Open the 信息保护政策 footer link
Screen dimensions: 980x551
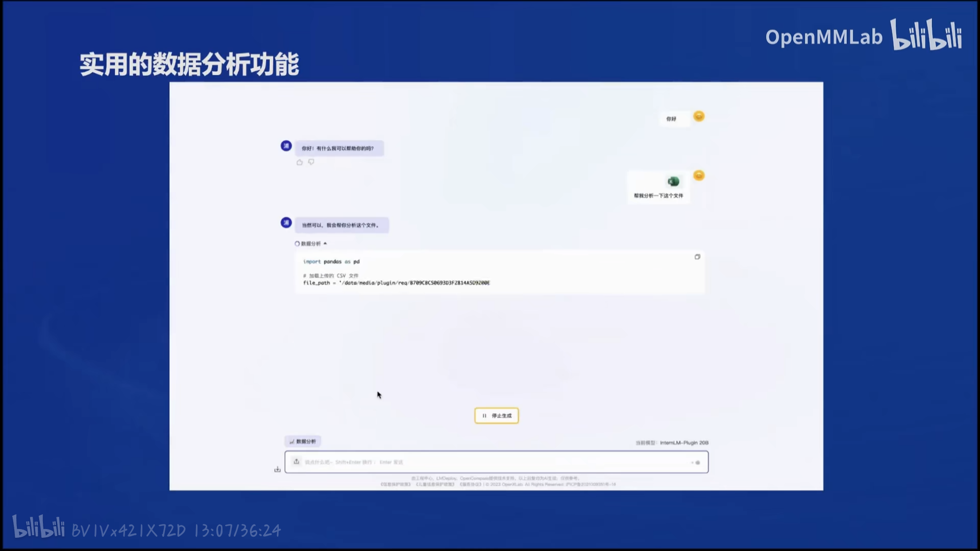pos(396,485)
